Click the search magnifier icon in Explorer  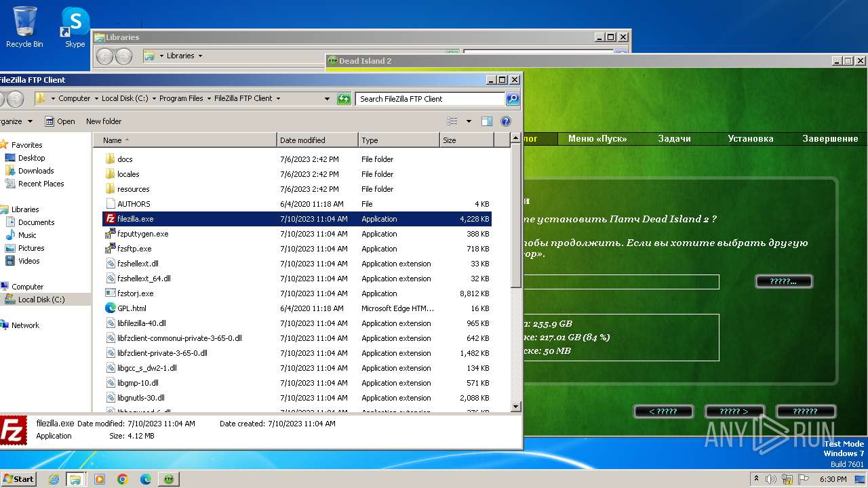point(513,99)
